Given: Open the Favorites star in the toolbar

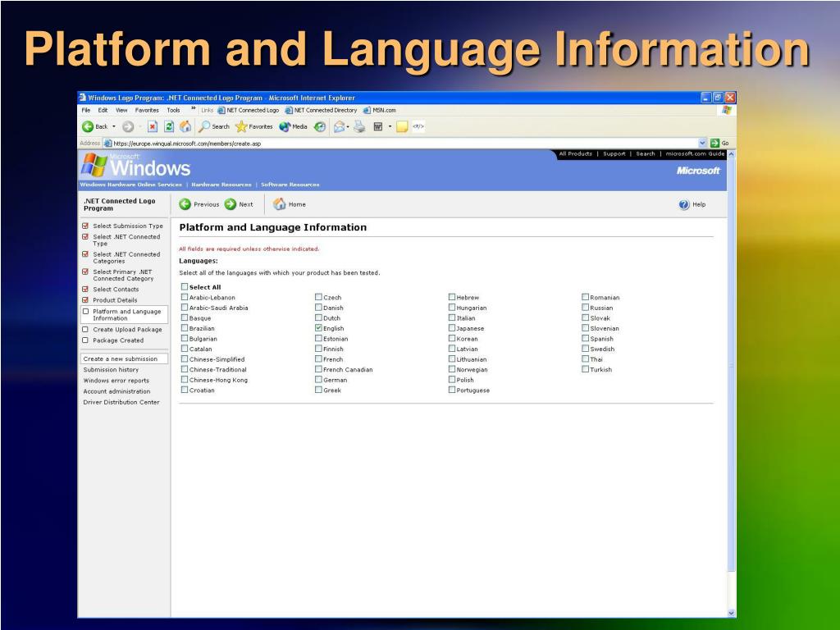Looking at the screenshot, I should tap(241, 127).
